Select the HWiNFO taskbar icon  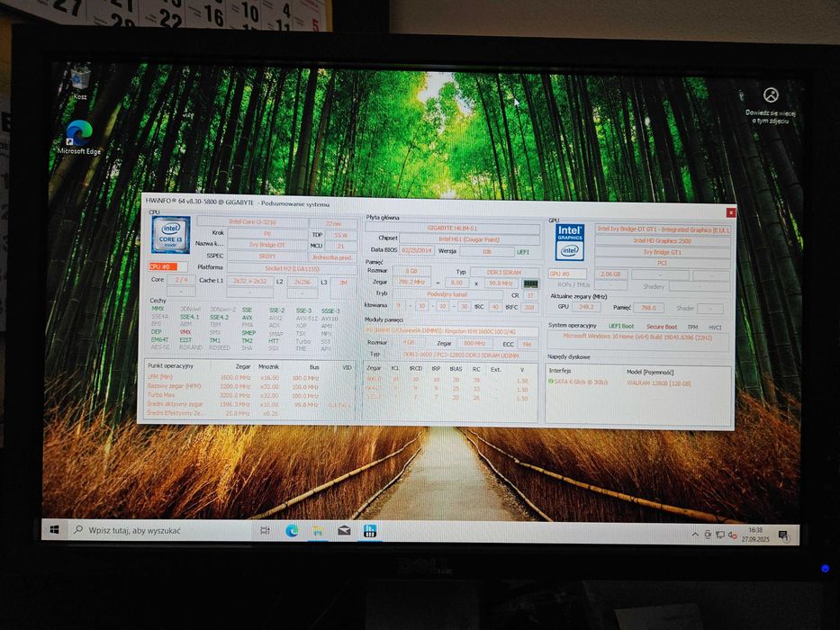click(x=370, y=531)
